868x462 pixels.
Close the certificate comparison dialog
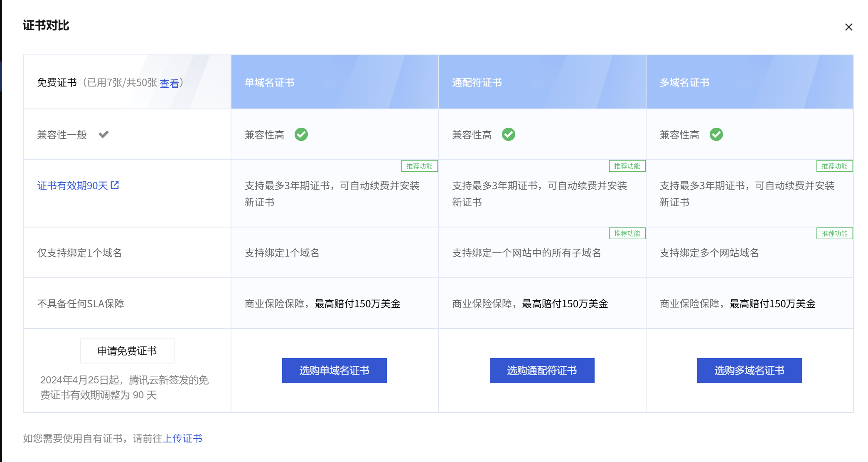(x=848, y=27)
